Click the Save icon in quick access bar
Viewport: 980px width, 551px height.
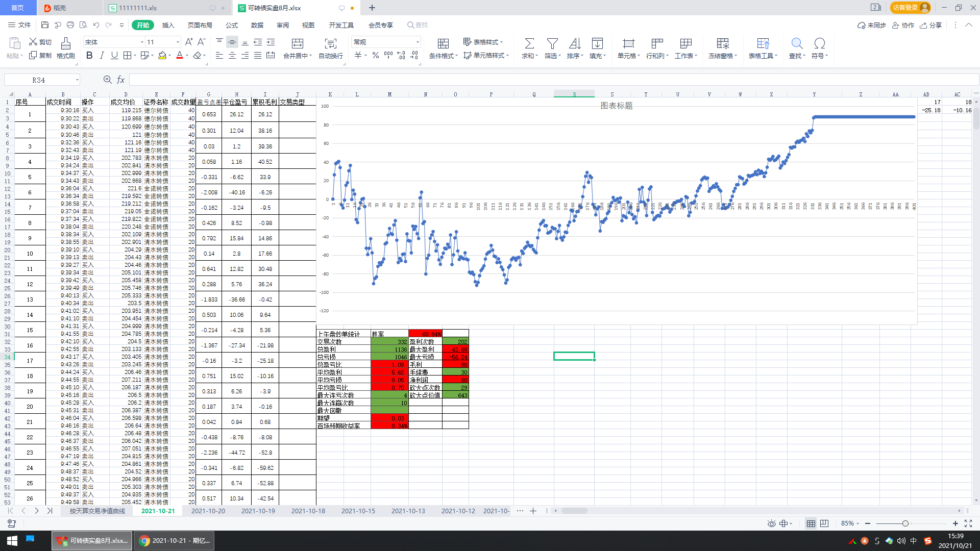(45, 25)
